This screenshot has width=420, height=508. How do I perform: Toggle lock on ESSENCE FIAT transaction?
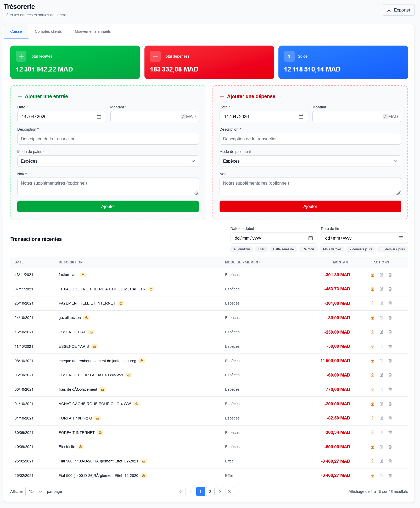coord(372,332)
